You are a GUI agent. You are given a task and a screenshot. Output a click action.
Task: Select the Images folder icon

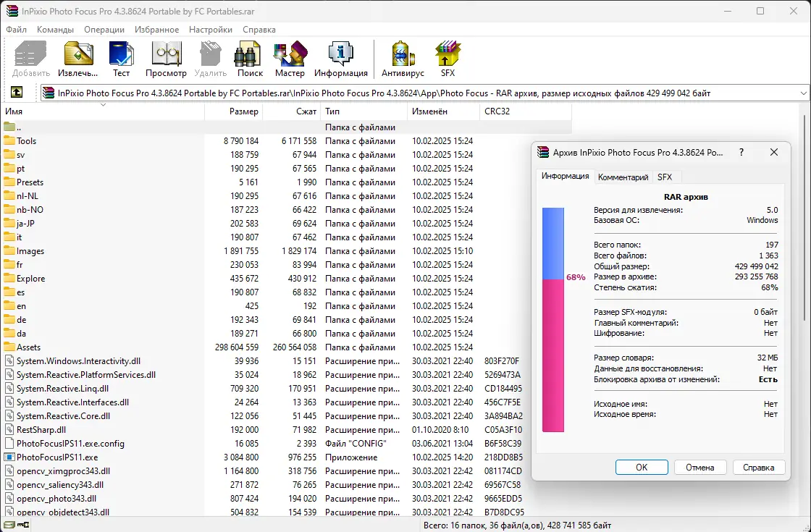(9, 250)
